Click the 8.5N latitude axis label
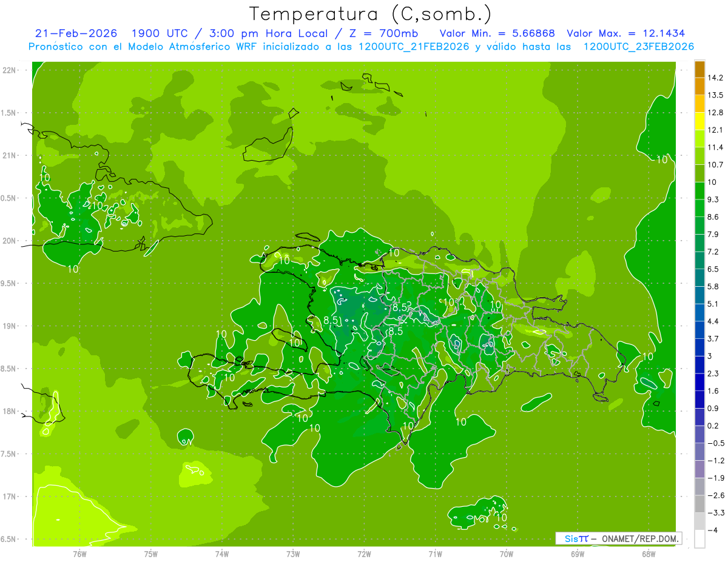This screenshot has height=562, width=728. (x=8, y=369)
